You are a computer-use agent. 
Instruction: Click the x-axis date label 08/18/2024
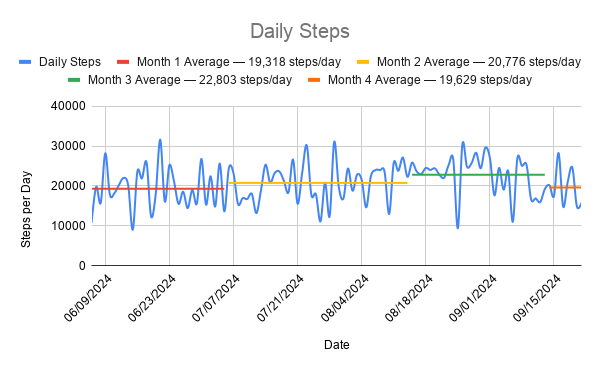pos(409,298)
